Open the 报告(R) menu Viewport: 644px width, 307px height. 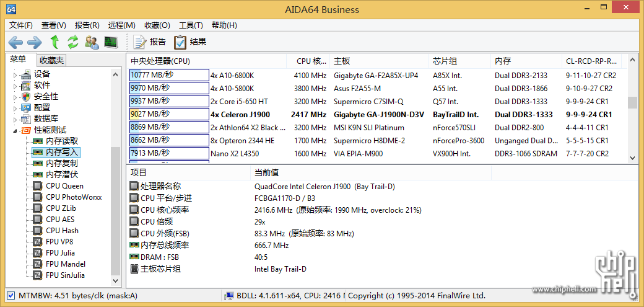[x=87, y=25]
